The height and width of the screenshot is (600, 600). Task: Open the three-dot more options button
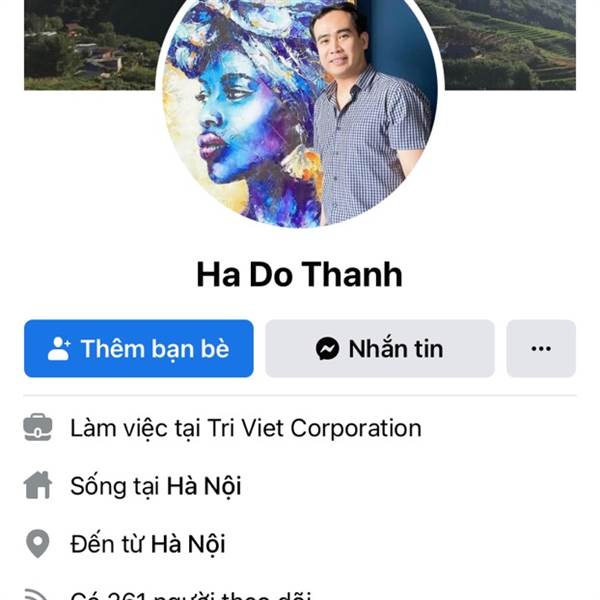(x=541, y=349)
